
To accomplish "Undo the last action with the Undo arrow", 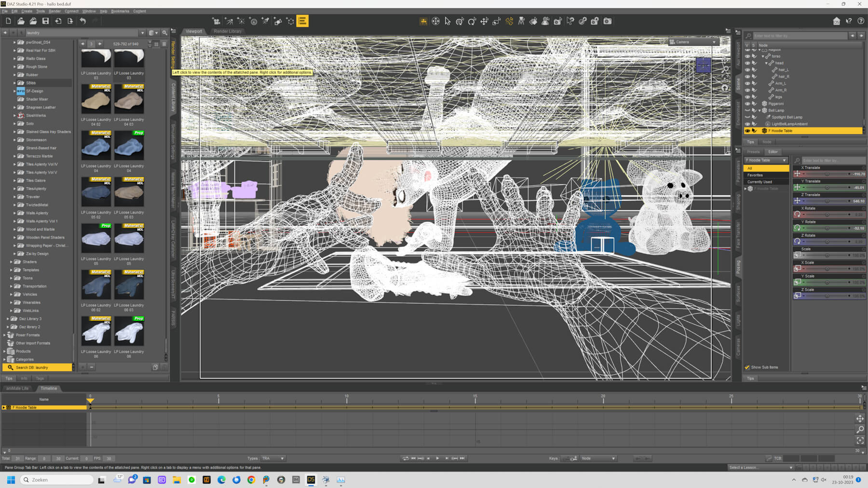I will (x=83, y=21).
